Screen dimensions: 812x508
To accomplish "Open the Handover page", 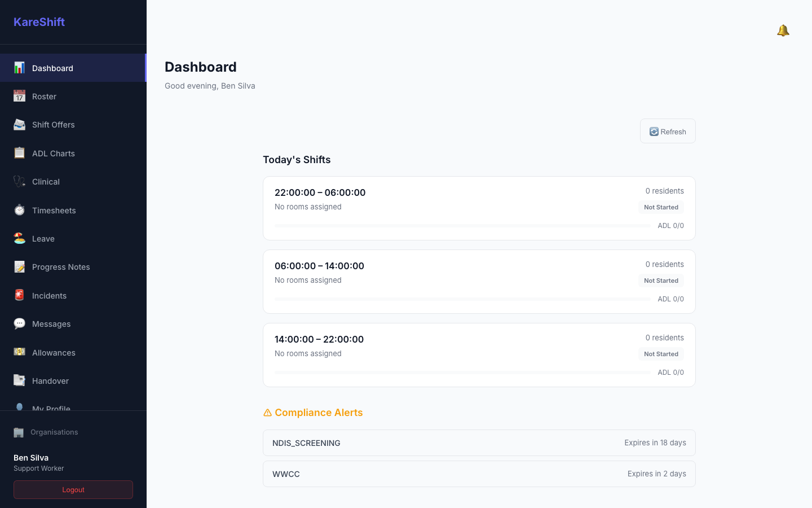I will coord(73,380).
